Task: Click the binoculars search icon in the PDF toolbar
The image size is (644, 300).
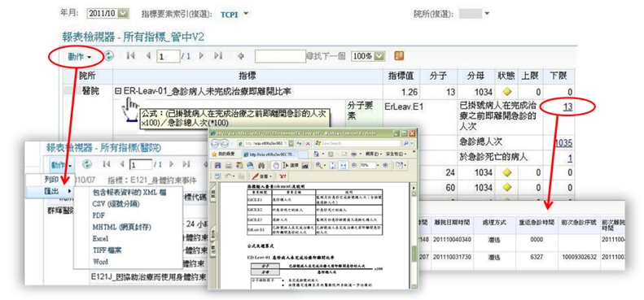Action: point(261,165)
